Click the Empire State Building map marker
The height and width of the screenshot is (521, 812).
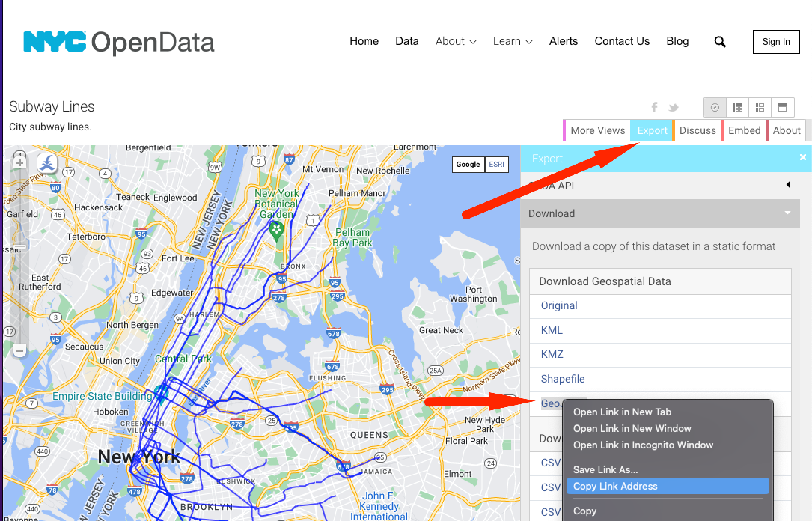pyautogui.click(x=161, y=394)
